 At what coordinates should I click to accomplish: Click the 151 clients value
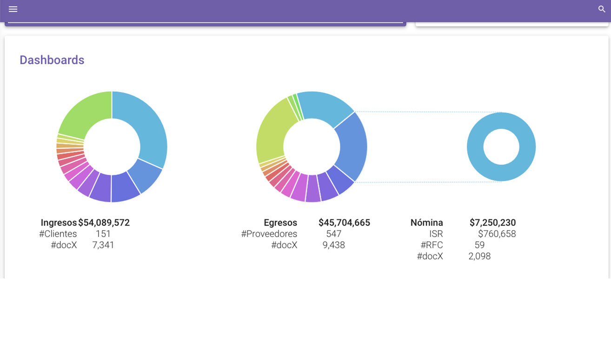103,234
